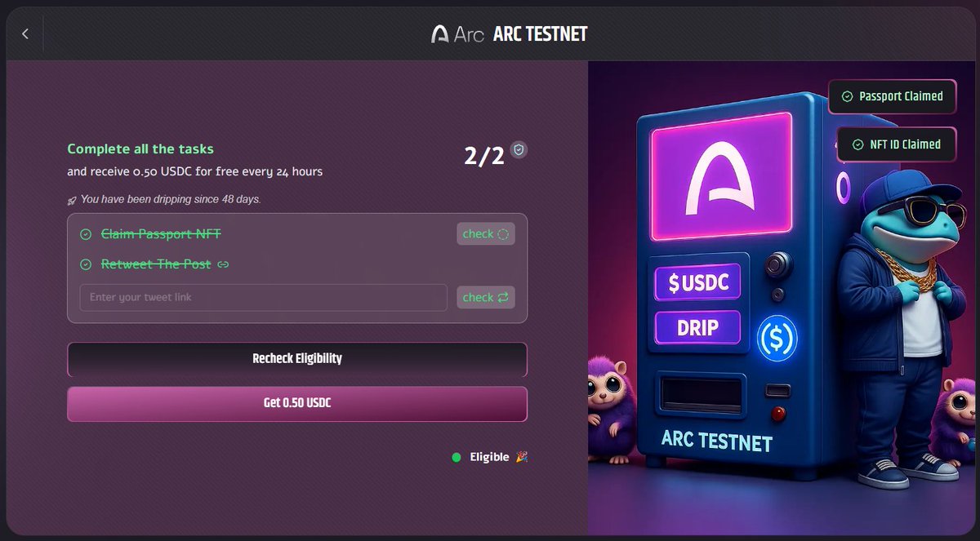The width and height of the screenshot is (980, 541).
Task: Click the check button for Claim Passport NFT
Action: click(485, 234)
